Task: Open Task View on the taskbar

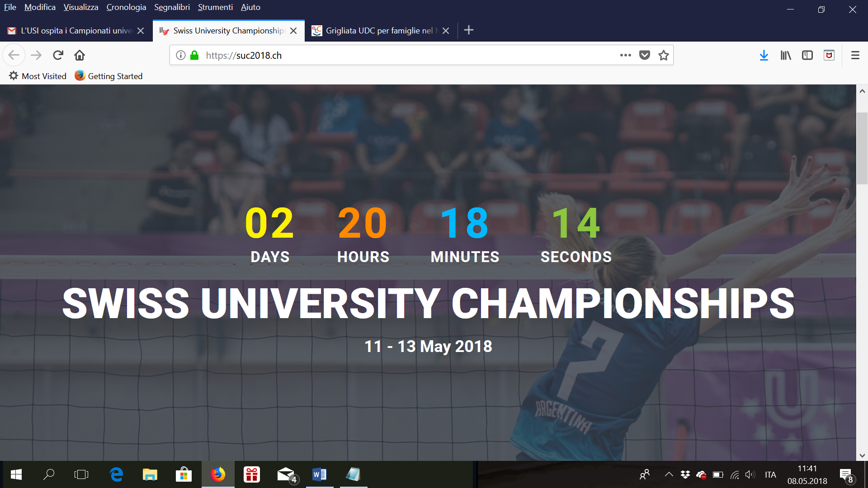Action: pyautogui.click(x=81, y=474)
